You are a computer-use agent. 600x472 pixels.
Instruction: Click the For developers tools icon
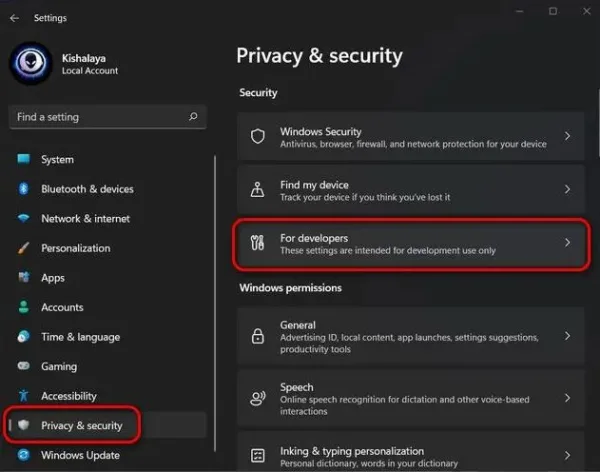[x=257, y=243]
